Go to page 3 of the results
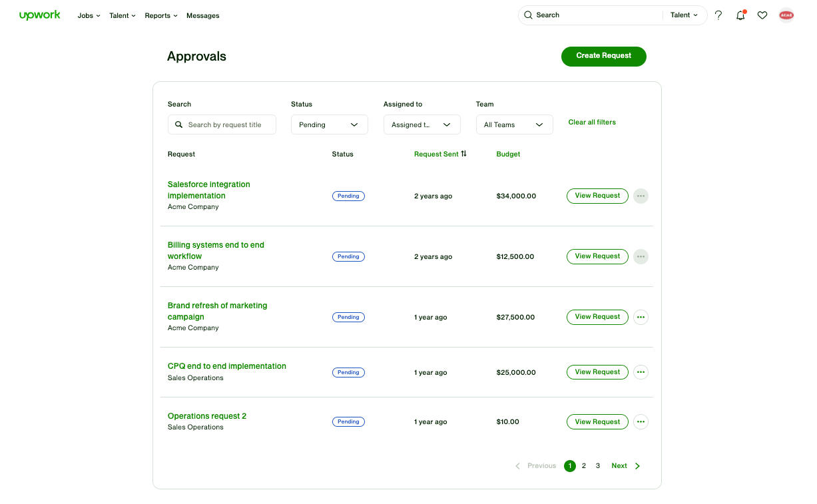This screenshot has height=504, width=817. [x=597, y=465]
